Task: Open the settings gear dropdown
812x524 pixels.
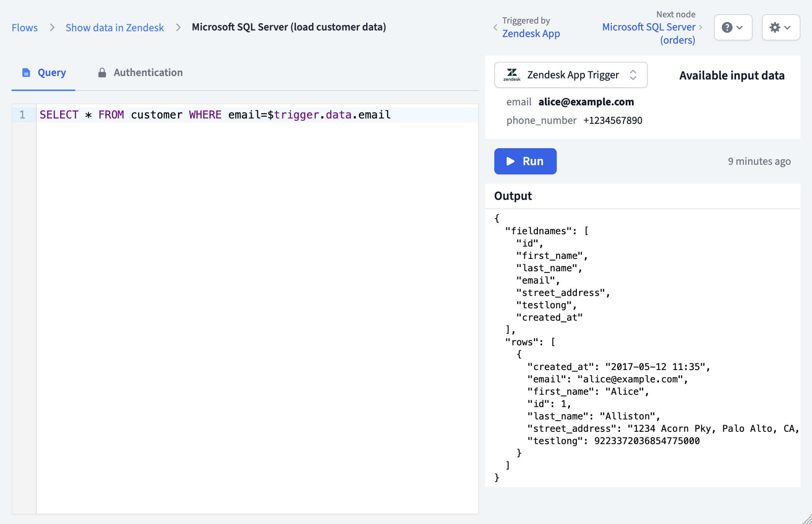Action: [781, 27]
